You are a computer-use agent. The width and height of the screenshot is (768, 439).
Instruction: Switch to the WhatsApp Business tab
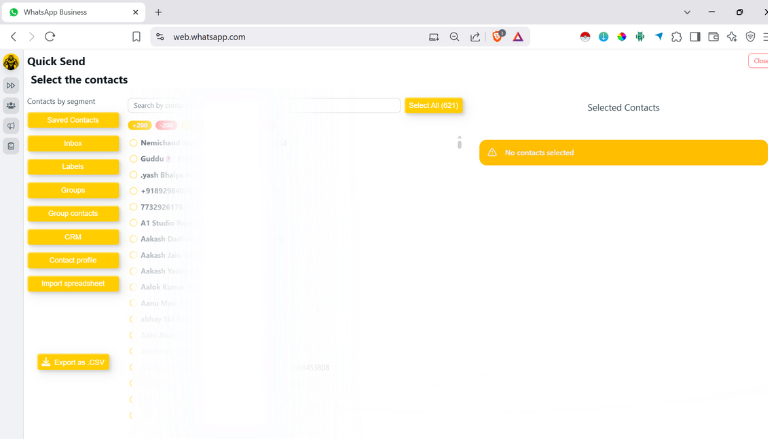(70, 12)
